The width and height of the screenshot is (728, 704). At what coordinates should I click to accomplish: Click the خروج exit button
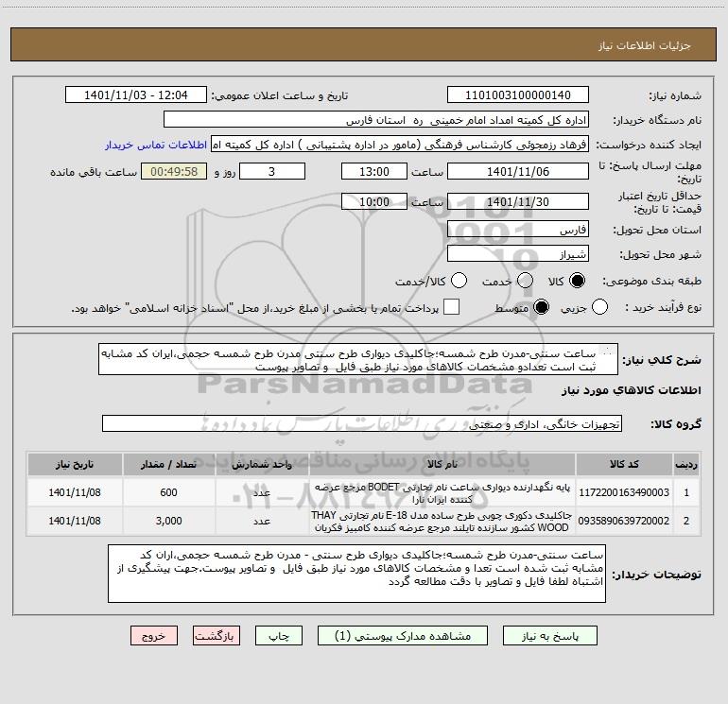pos(154,636)
